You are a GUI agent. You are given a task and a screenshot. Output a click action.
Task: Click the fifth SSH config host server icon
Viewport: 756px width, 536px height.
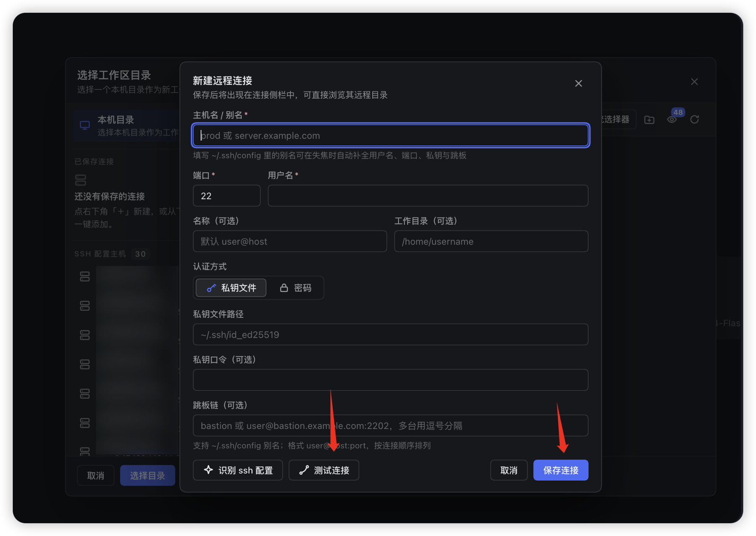tap(85, 393)
